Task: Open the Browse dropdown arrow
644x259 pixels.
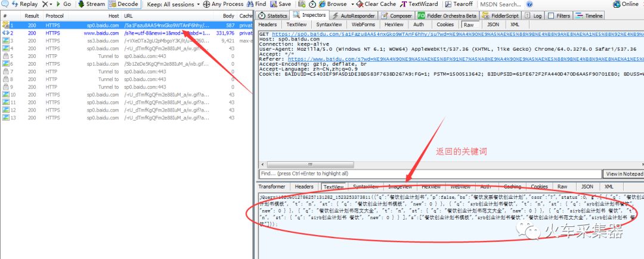Action: point(352,4)
